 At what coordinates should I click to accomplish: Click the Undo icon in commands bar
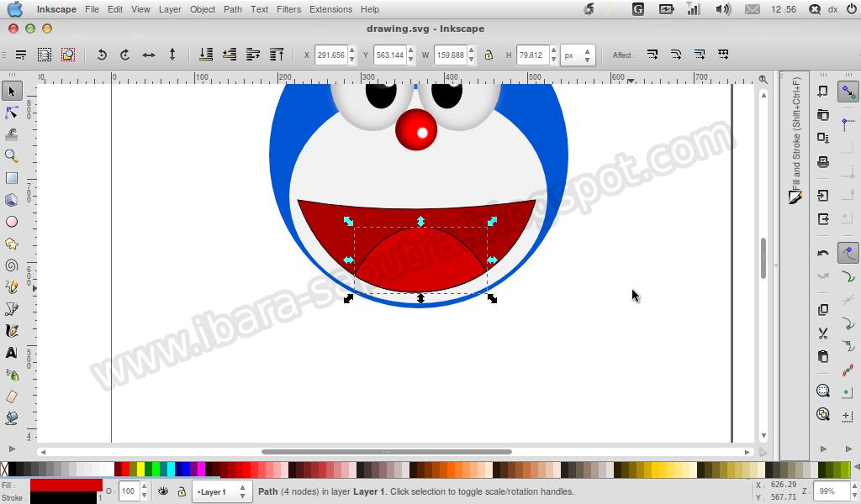(822, 253)
